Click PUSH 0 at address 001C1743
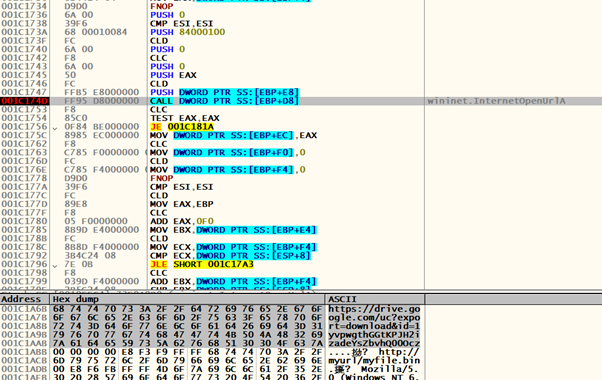 click(x=167, y=66)
